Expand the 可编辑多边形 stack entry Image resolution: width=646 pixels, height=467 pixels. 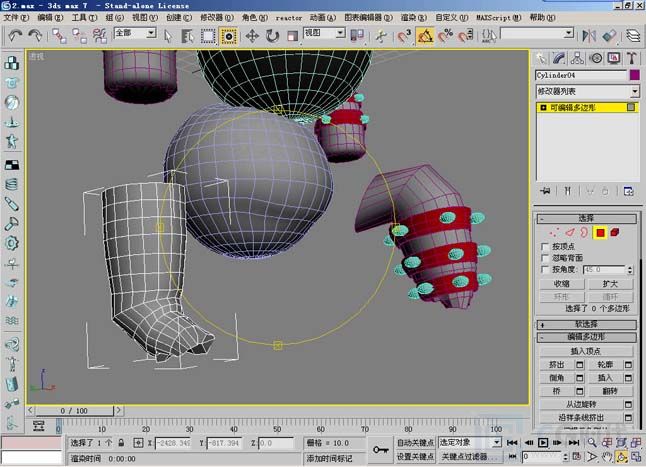tap(543, 107)
